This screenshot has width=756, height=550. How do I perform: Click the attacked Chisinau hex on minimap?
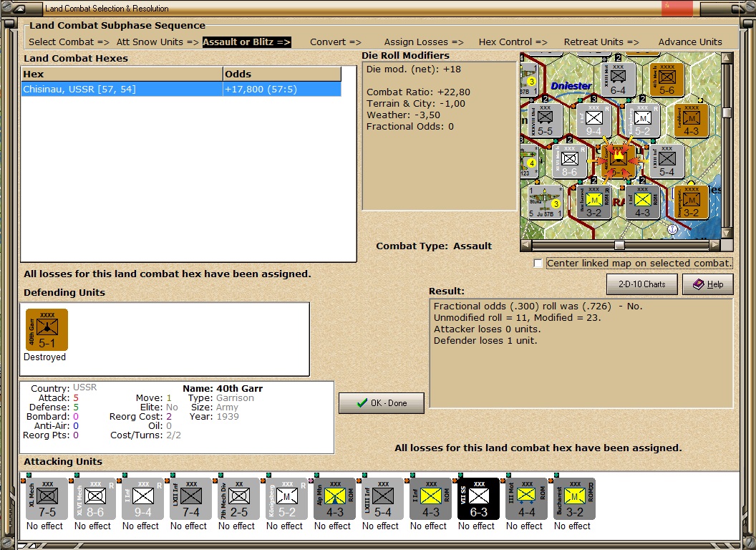[618, 162]
